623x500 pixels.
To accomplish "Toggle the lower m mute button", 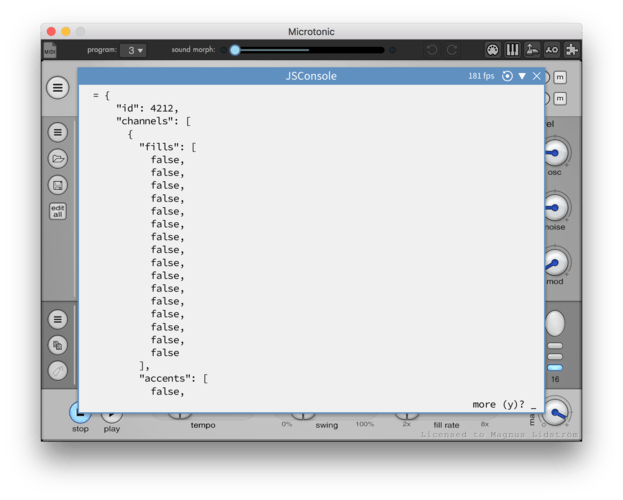I will pyautogui.click(x=560, y=98).
